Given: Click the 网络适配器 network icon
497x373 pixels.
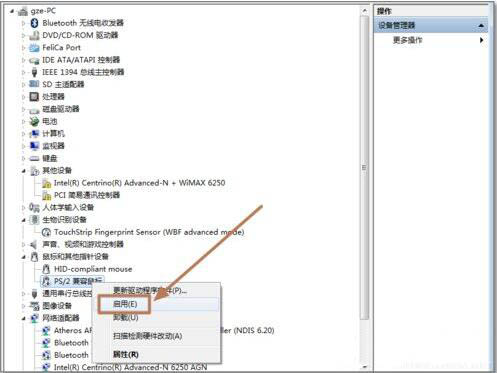Looking at the screenshot, I should coord(34,318).
